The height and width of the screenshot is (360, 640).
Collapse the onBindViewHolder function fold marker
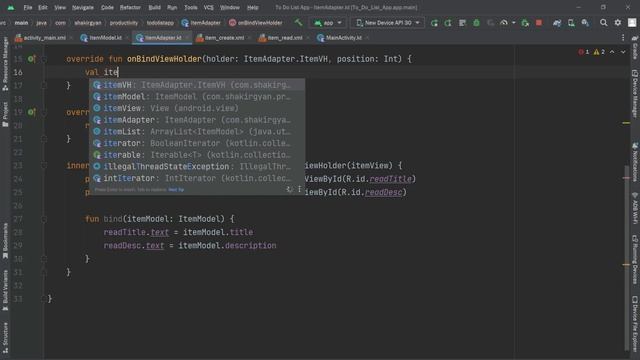pos(44,59)
